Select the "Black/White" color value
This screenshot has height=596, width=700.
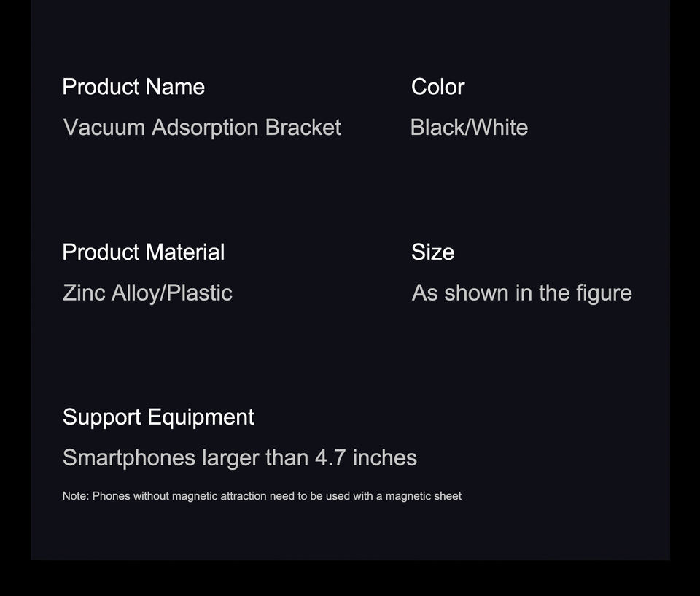click(x=469, y=128)
